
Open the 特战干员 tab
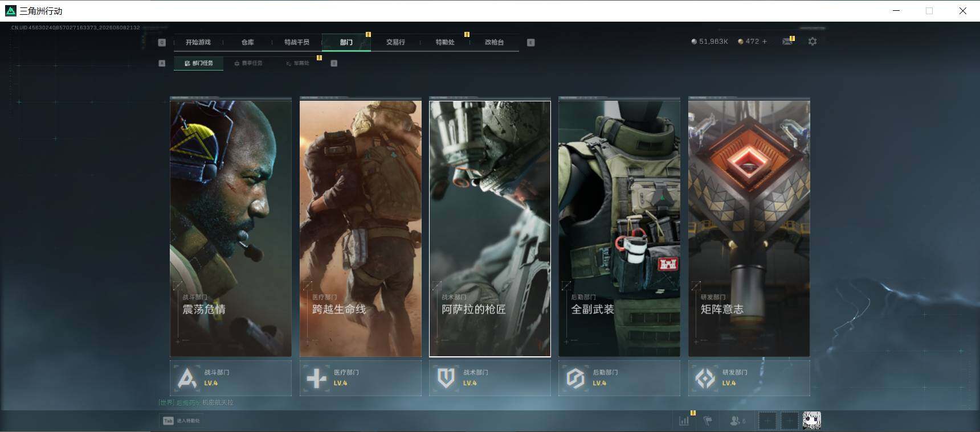[296, 42]
